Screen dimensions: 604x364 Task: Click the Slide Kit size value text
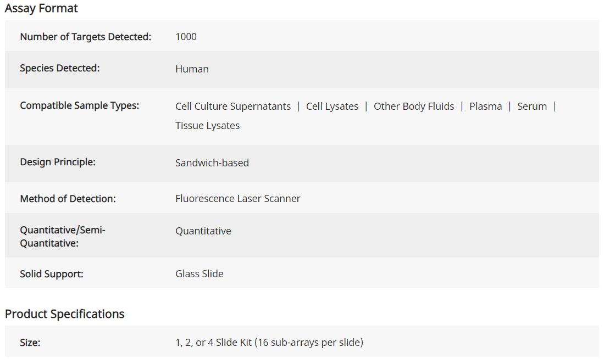tap(269, 343)
